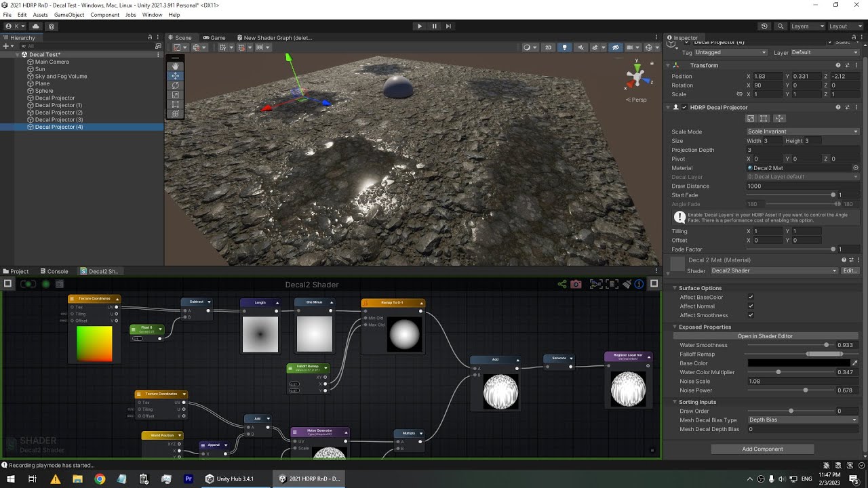The height and width of the screenshot is (488, 868).
Task: Click the Play button
Action: tap(419, 26)
